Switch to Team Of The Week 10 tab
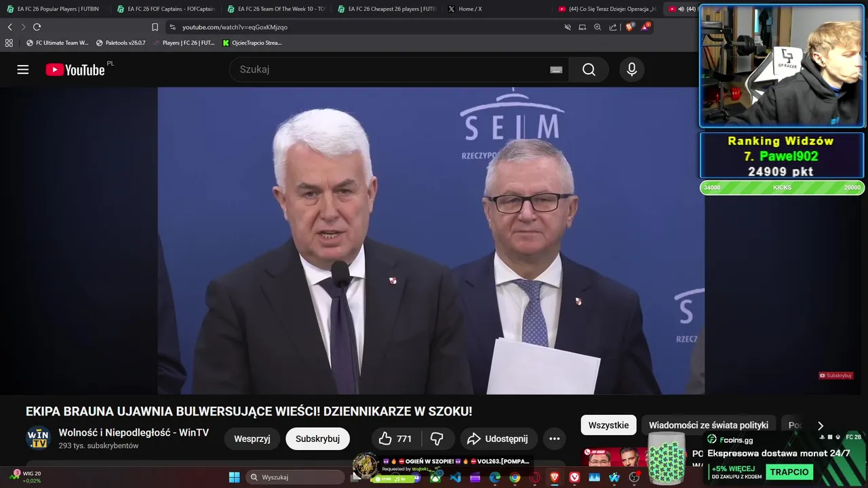 coord(276,9)
